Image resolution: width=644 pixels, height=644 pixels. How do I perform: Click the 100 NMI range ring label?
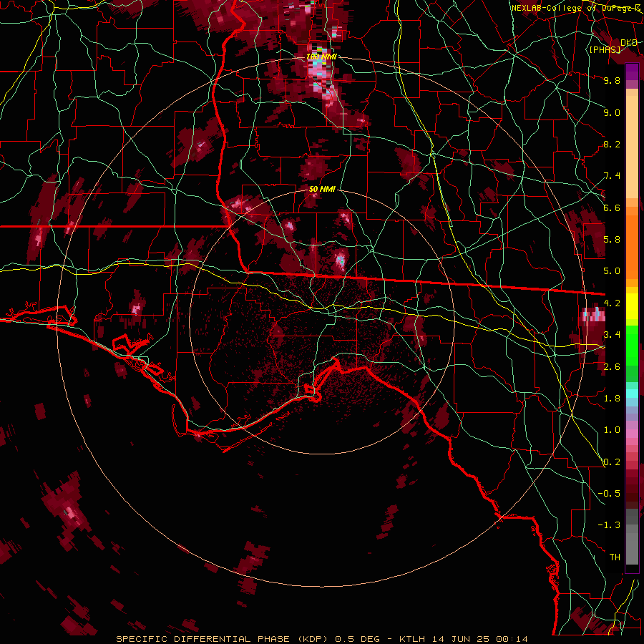[321, 57]
